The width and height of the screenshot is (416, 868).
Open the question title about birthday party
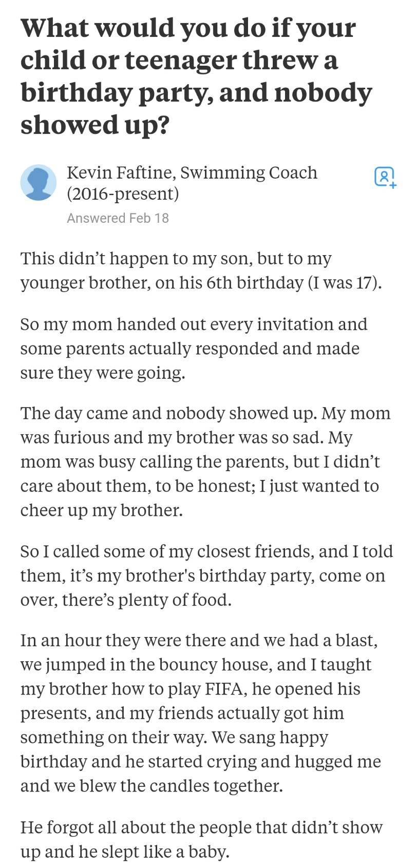pyautogui.click(x=195, y=76)
